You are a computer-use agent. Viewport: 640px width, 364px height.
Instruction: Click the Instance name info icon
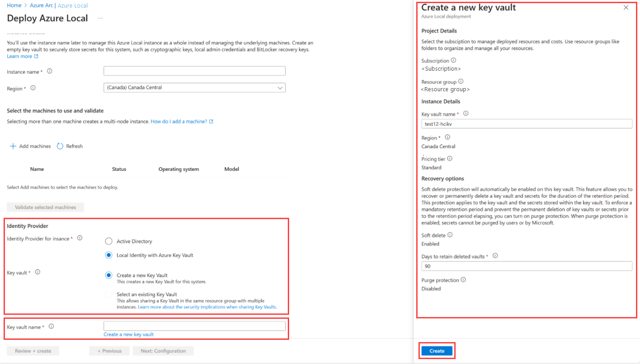(50, 71)
